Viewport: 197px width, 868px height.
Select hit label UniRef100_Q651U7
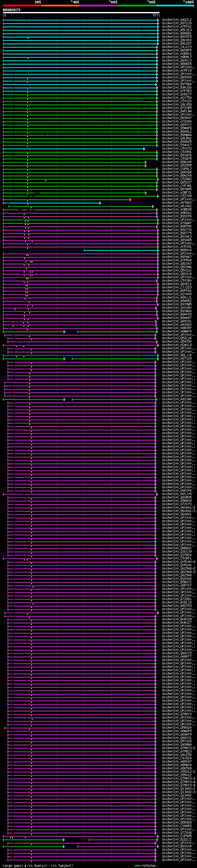tap(177, 182)
